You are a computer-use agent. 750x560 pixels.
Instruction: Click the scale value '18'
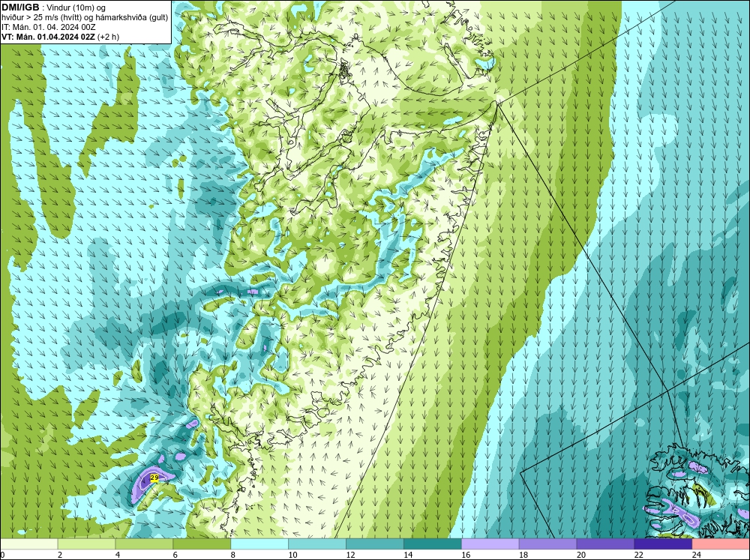click(523, 555)
